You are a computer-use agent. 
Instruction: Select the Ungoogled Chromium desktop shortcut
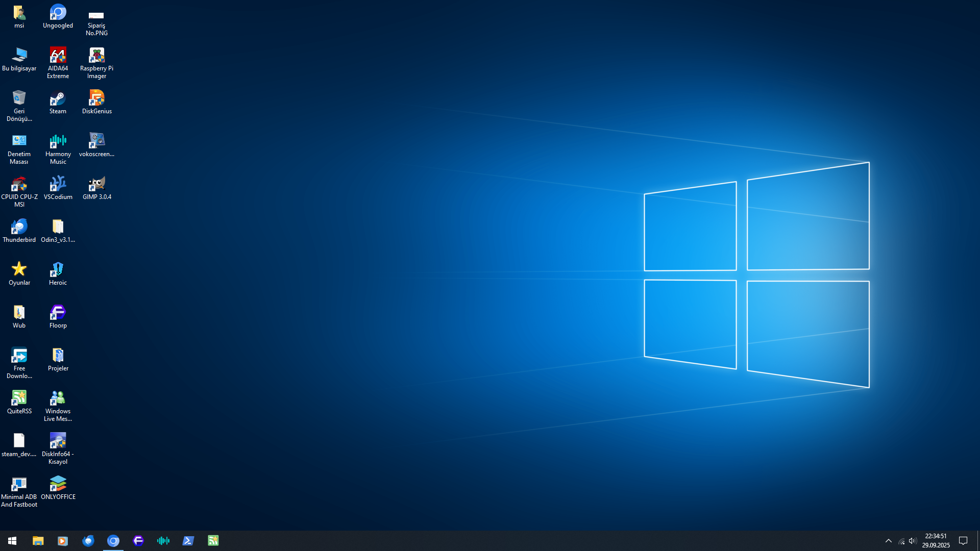click(x=58, y=17)
